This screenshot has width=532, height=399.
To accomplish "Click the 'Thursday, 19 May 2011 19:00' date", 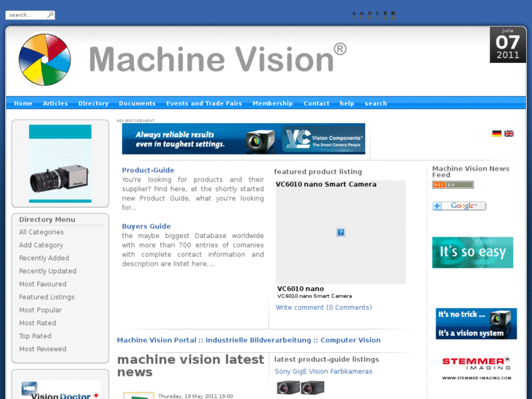I will (195, 396).
